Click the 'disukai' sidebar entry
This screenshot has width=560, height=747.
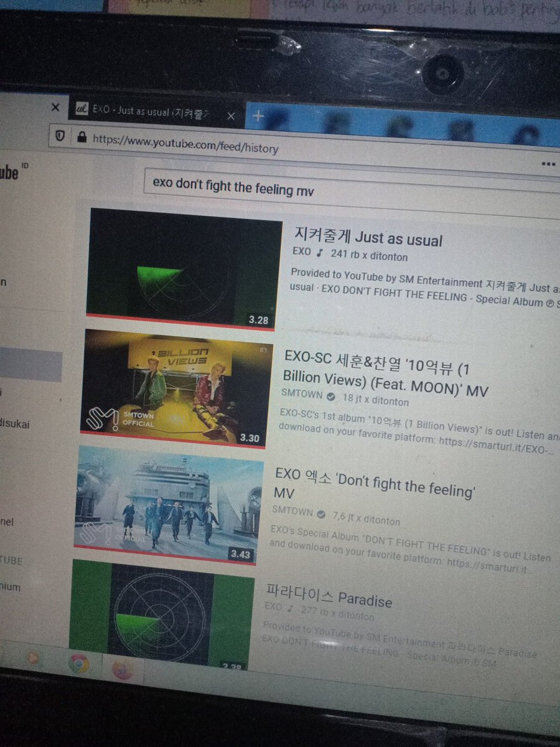(x=15, y=425)
